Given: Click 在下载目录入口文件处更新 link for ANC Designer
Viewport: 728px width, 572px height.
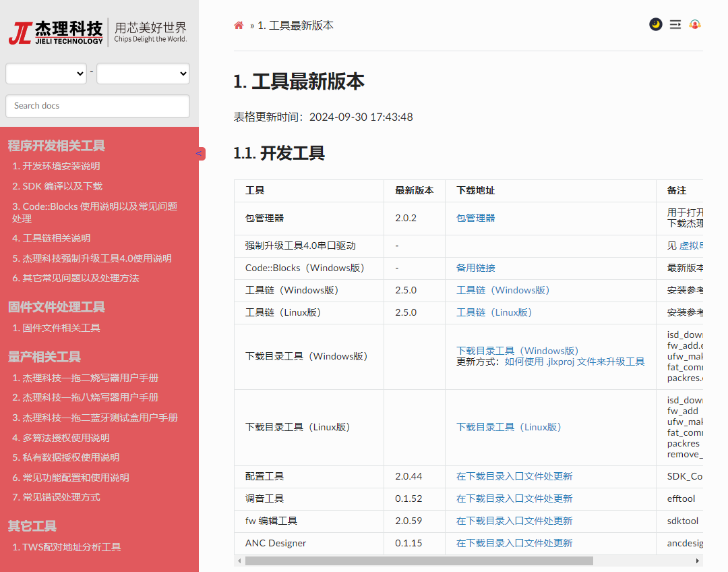Looking at the screenshot, I should pos(514,543).
